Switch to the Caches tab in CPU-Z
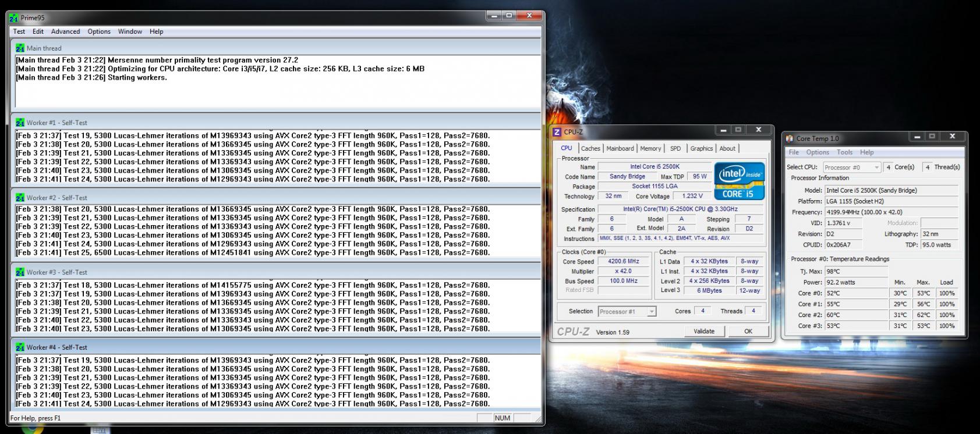The image size is (980, 434). pyautogui.click(x=590, y=148)
